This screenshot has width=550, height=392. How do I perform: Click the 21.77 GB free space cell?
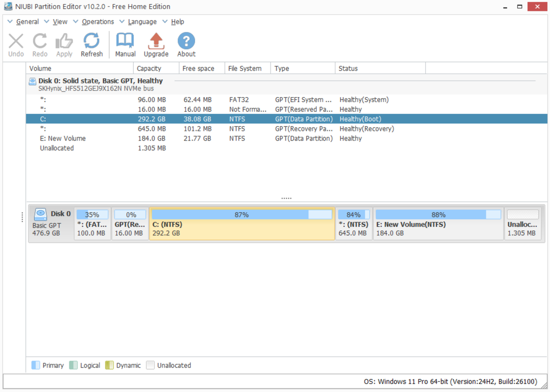(197, 138)
